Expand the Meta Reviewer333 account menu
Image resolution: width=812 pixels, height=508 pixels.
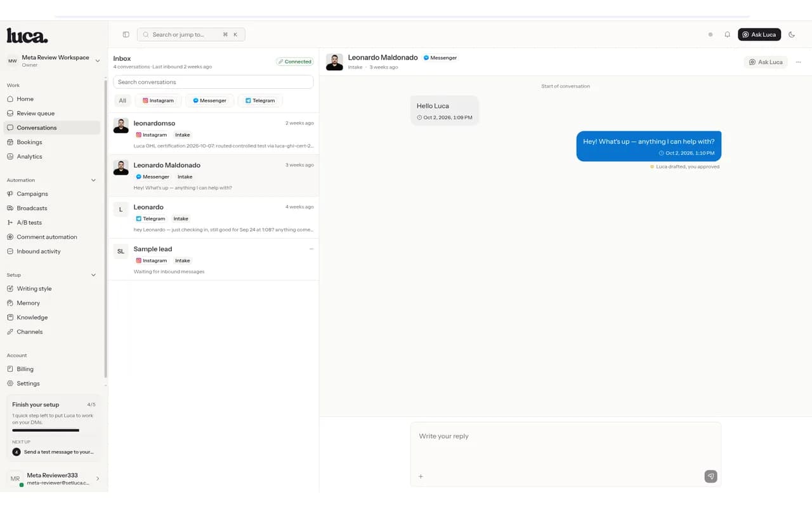54,479
